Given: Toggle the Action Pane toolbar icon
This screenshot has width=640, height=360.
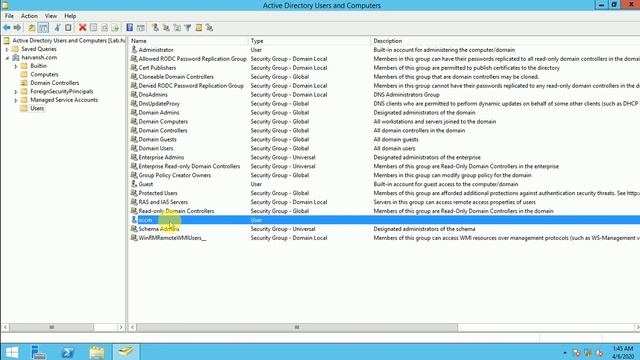Looking at the screenshot, I should [140, 28].
